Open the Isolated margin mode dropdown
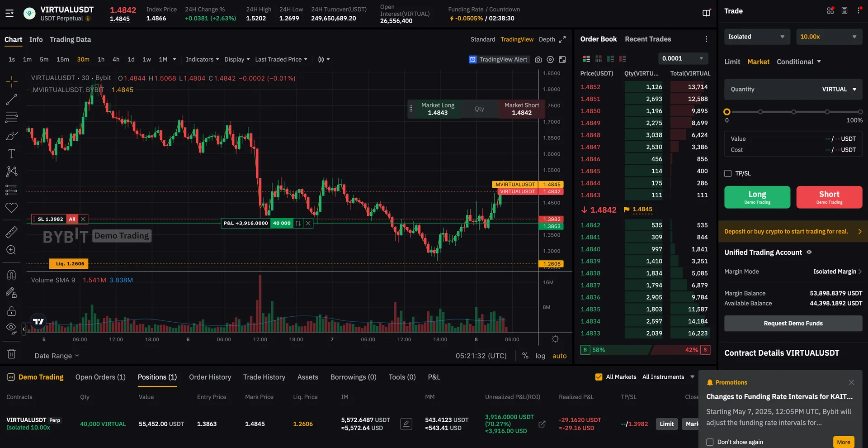 [x=757, y=37]
